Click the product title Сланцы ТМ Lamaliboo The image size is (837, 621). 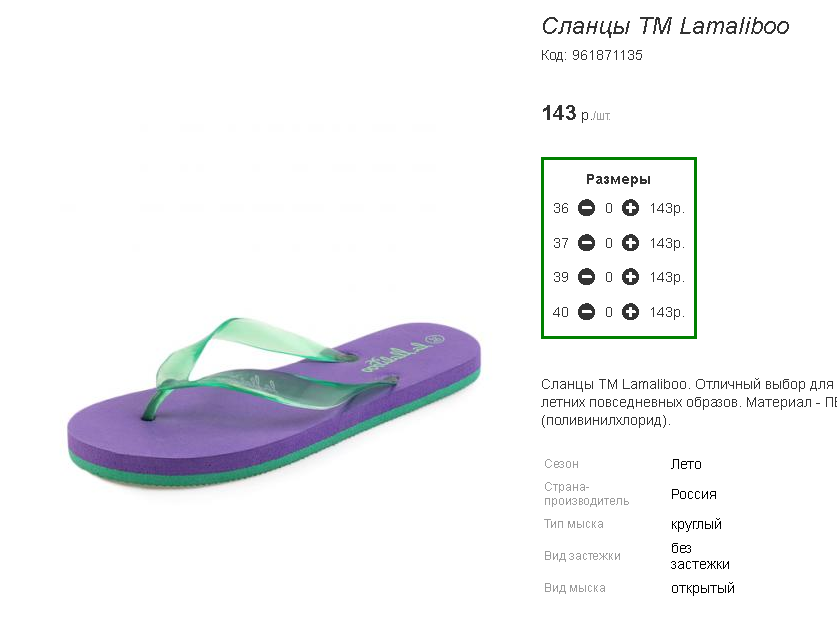(665, 26)
